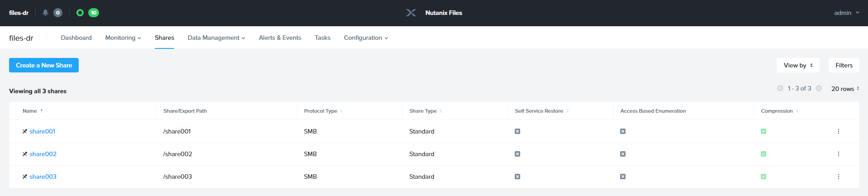Open the Tasks tab

323,38
